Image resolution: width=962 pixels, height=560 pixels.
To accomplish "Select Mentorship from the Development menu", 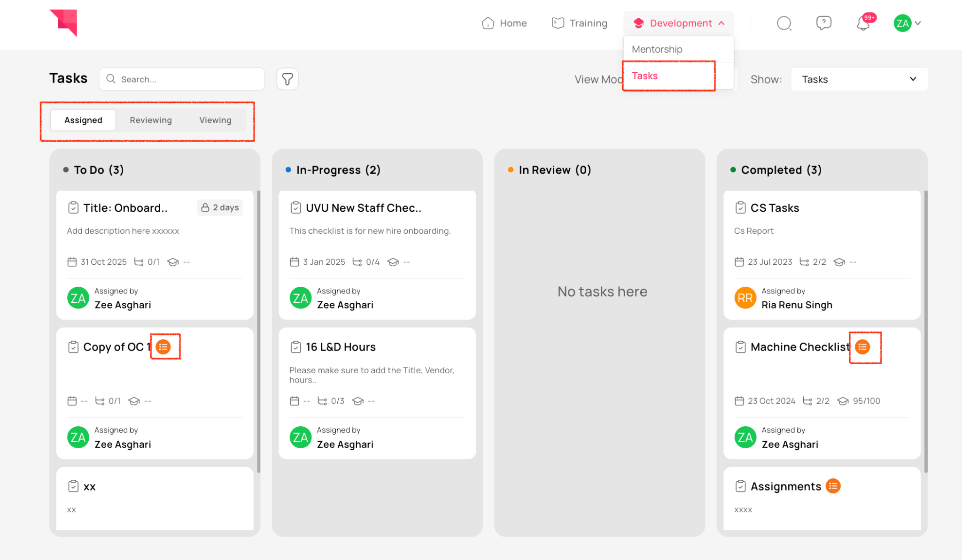I will [x=657, y=49].
